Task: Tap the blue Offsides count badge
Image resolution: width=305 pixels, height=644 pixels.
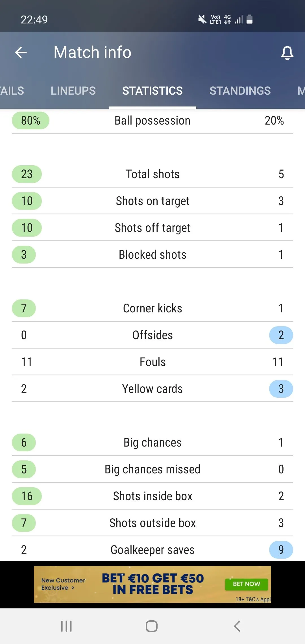Action: click(x=281, y=335)
